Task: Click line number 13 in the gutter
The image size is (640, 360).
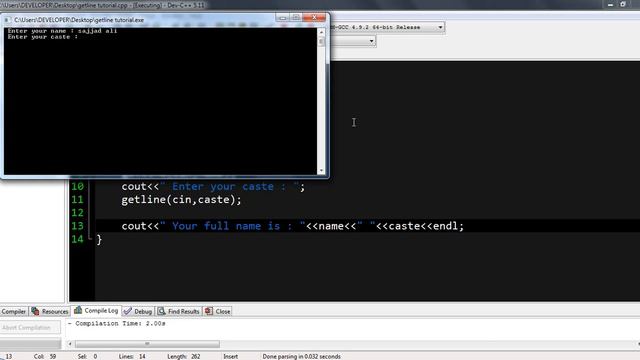Action: point(78,226)
